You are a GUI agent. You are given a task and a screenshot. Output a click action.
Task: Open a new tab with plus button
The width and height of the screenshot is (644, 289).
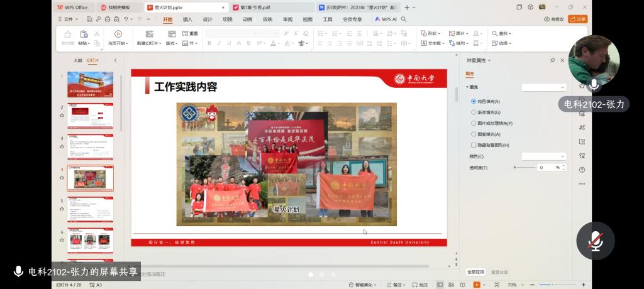pos(407,8)
